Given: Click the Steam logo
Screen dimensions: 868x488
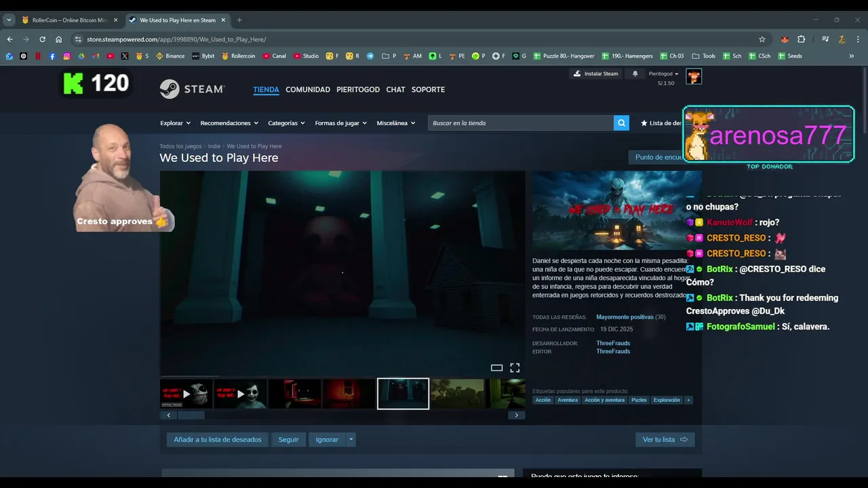Looking at the screenshot, I should [192, 89].
